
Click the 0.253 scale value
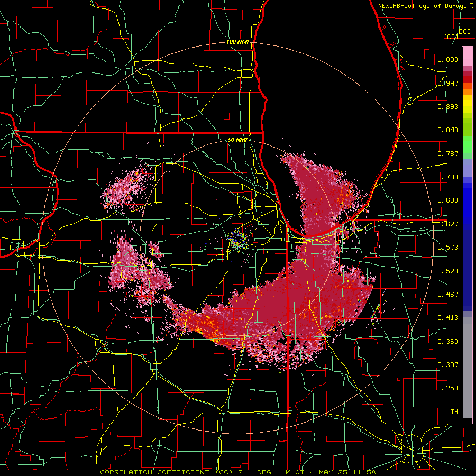[x=448, y=388]
